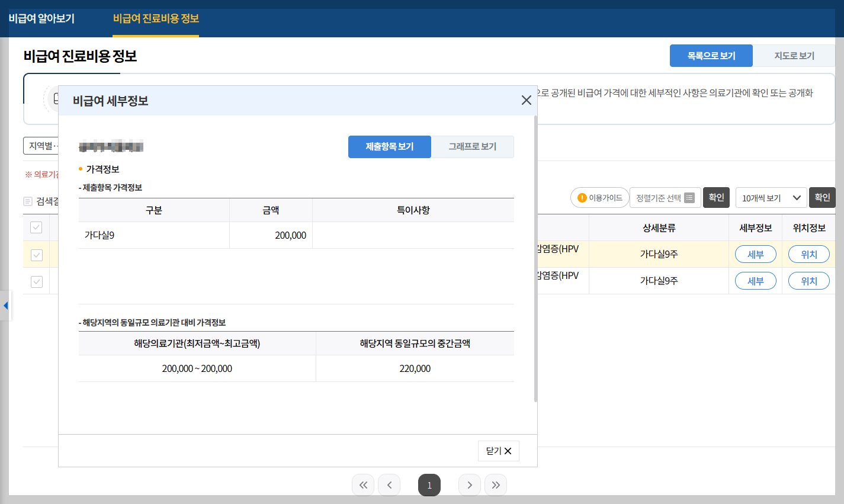Select 목록으로 보기 view

tap(711, 56)
